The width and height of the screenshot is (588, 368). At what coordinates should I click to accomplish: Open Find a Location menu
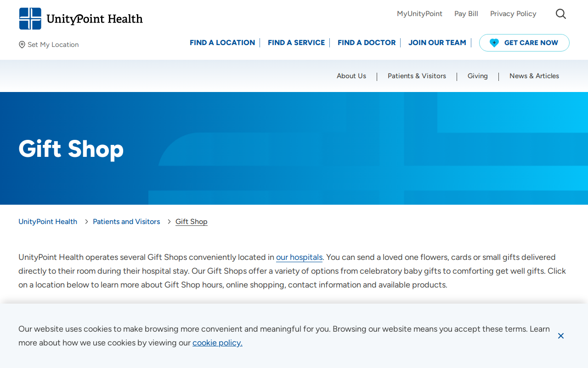point(222,43)
